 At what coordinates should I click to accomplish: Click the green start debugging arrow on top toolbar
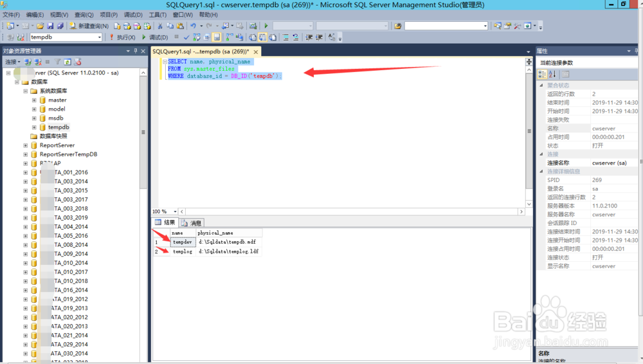tap(266, 26)
